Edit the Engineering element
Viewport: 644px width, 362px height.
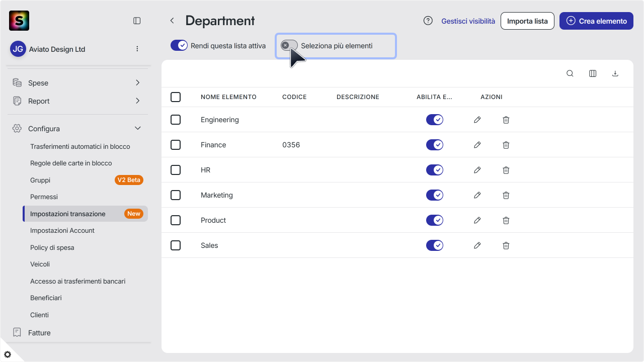tap(477, 120)
